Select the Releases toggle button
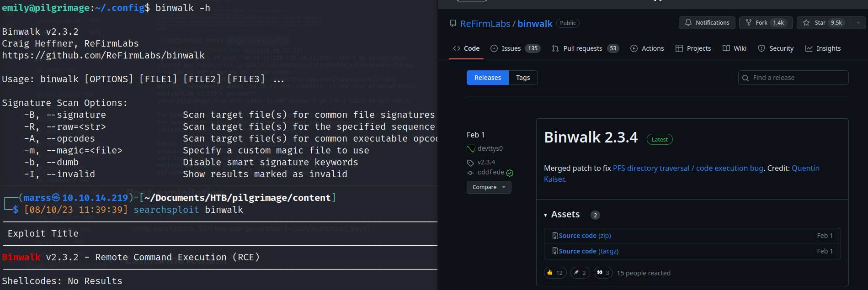Image resolution: width=868 pixels, height=290 pixels. pyautogui.click(x=487, y=78)
